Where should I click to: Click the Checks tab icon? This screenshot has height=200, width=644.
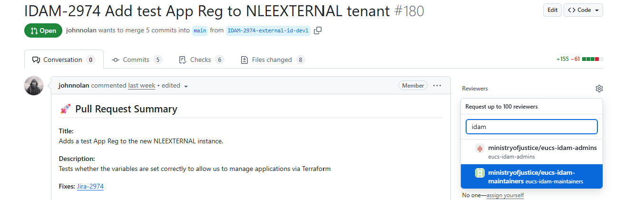point(182,60)
